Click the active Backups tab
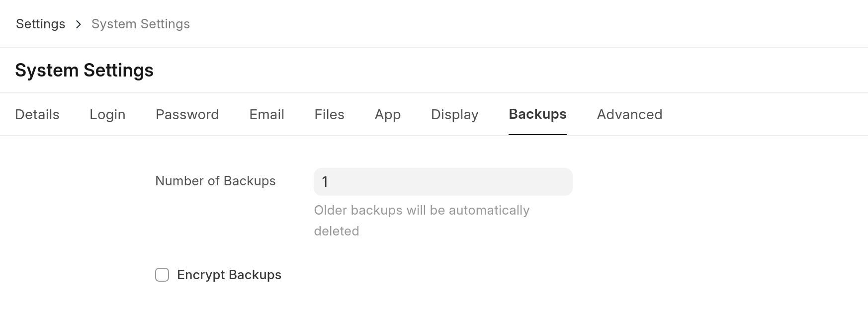Viewport: 868px width, 309px height. point(537,114)
